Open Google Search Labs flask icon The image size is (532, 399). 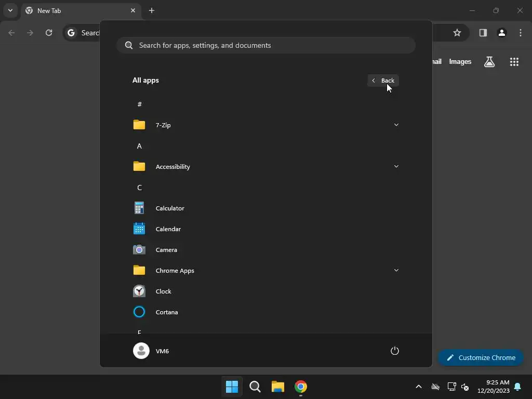pos(489,62)
